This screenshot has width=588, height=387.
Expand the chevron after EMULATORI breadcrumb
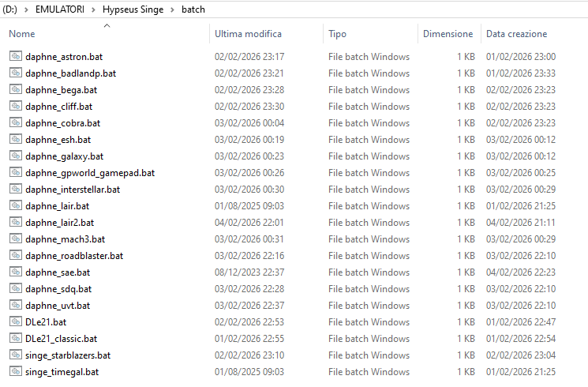tap(93, 9)
